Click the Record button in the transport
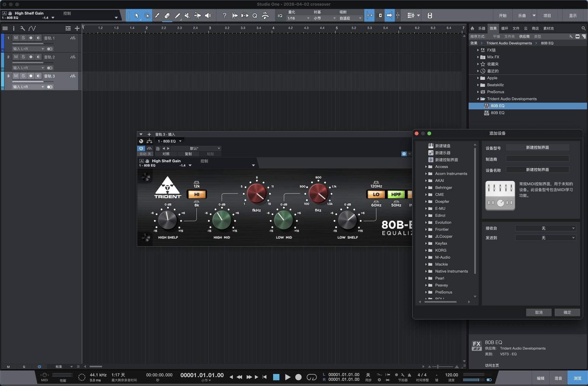 [x=298, y=377]
